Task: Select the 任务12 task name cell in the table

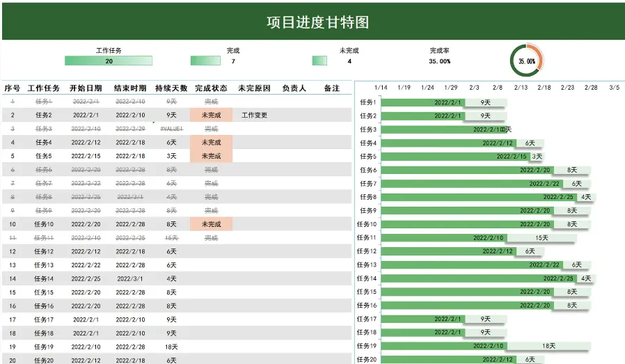Action: [x=44, y=251]
